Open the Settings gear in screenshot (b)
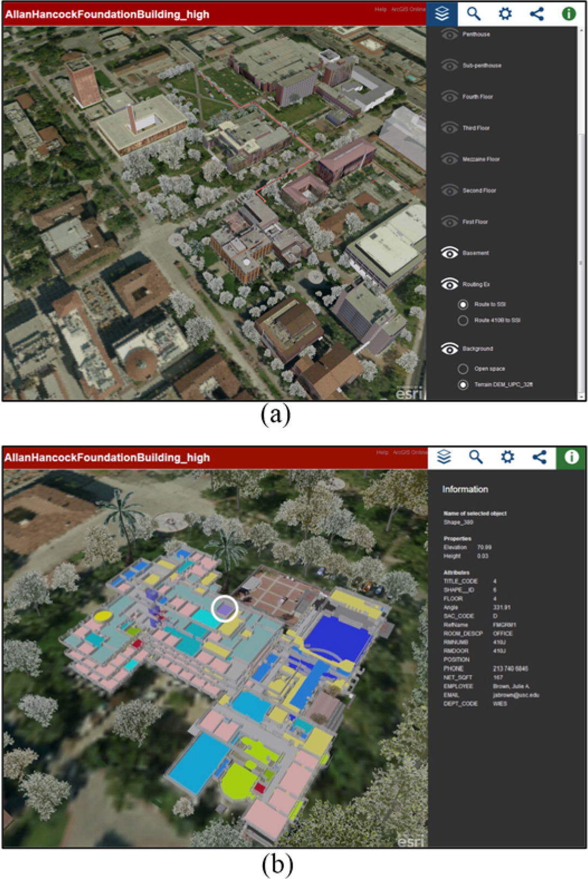588x879 pixels. tap(507, 457)
